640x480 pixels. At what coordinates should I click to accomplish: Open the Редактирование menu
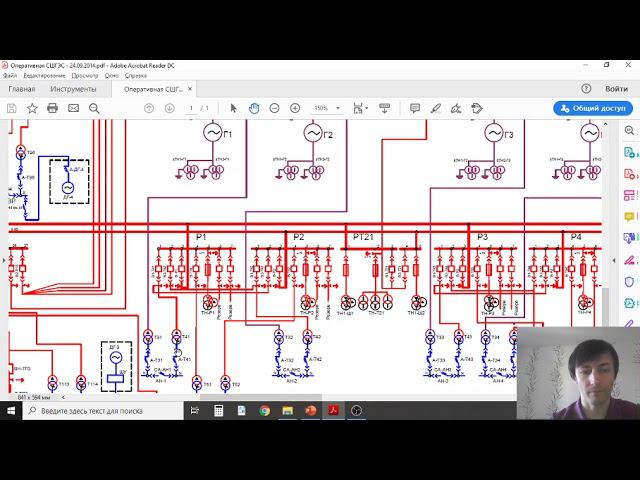click(44, 76)
